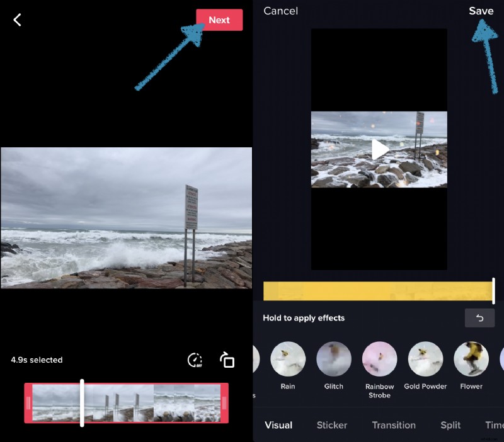
Task: Select the Rainbow Strobe effect
Action: point(379,358)
